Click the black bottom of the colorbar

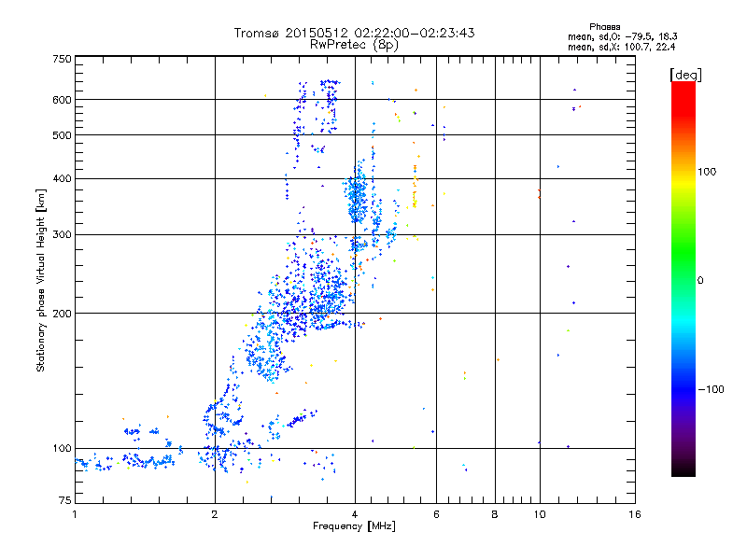[684, 469]
